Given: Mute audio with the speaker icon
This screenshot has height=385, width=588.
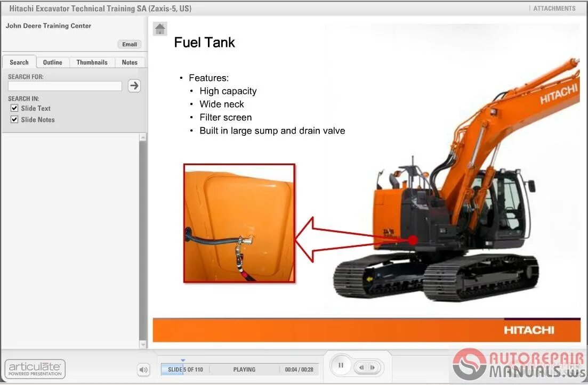Looking at the screenshot, I should coord(143,370).
